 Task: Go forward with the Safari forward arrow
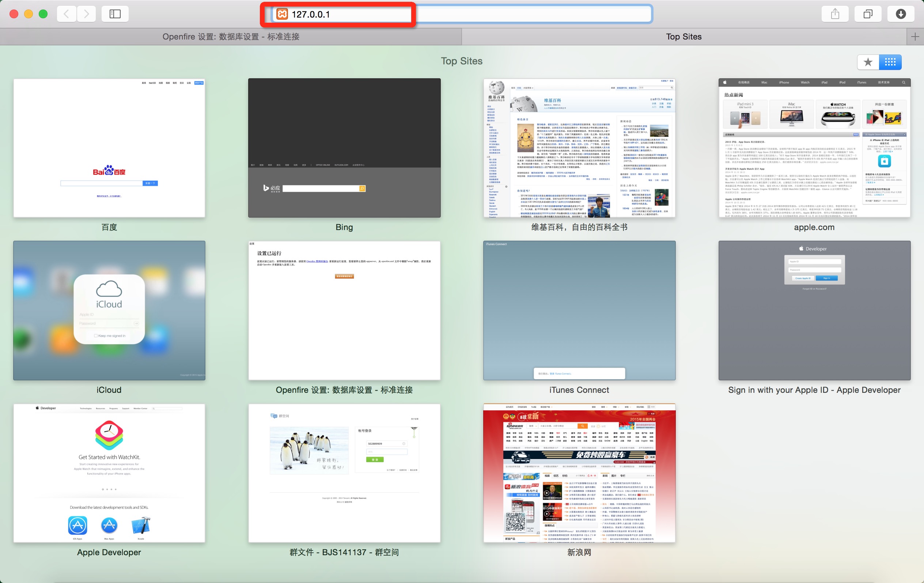click(86, 14)
